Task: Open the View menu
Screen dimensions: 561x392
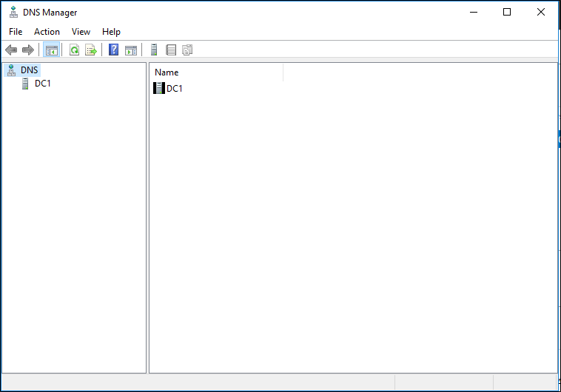Action: pos(81,32)
